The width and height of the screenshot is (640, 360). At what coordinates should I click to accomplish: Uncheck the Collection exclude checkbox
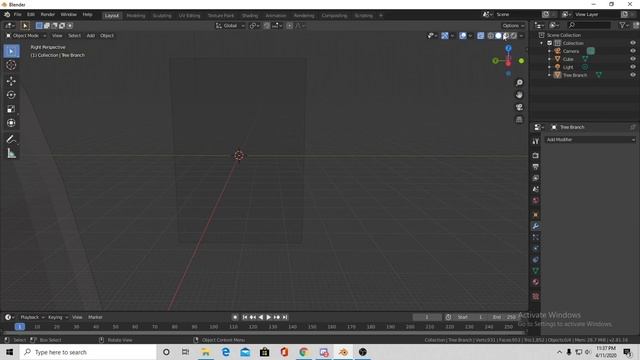pos(549,43)
